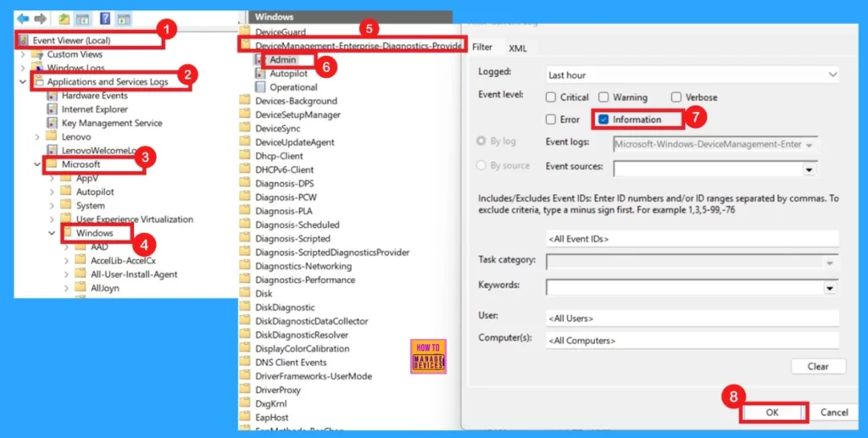This screenshot has height=438, width=868.
Task: Collapse the Microsoft tree node
Action: (37, 164)
